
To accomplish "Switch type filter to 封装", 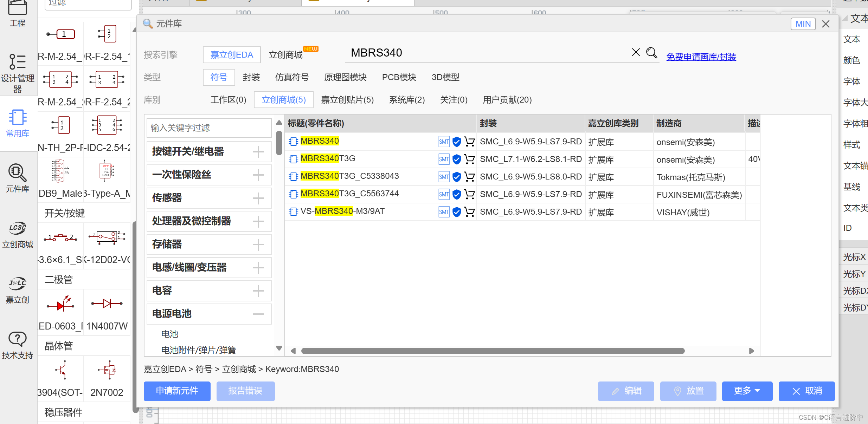I will click(251, 77).
